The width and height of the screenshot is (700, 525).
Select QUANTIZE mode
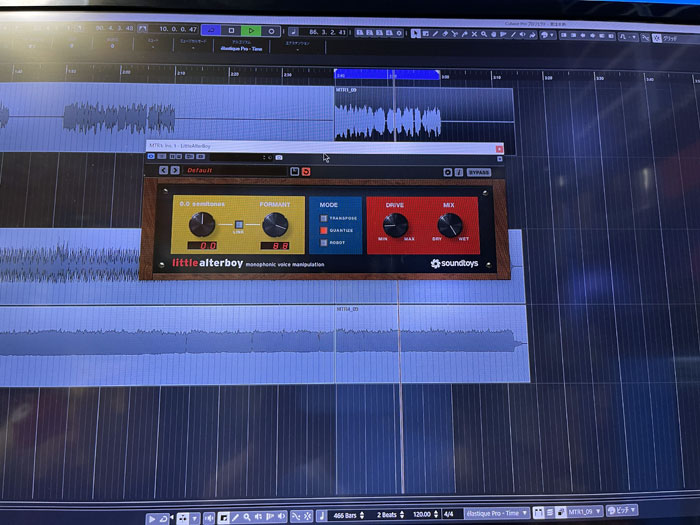(324, 230)
